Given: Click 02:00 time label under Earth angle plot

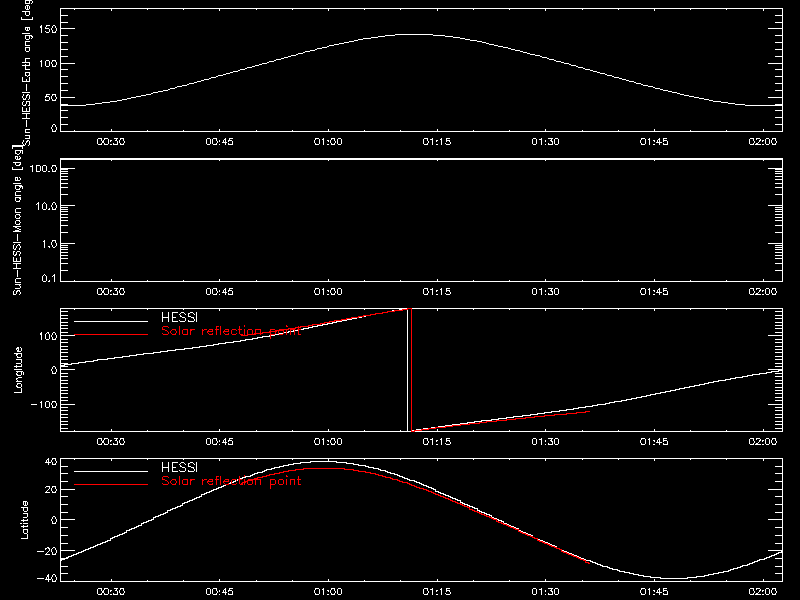Looking at the screenshot, I should (763, 141).
